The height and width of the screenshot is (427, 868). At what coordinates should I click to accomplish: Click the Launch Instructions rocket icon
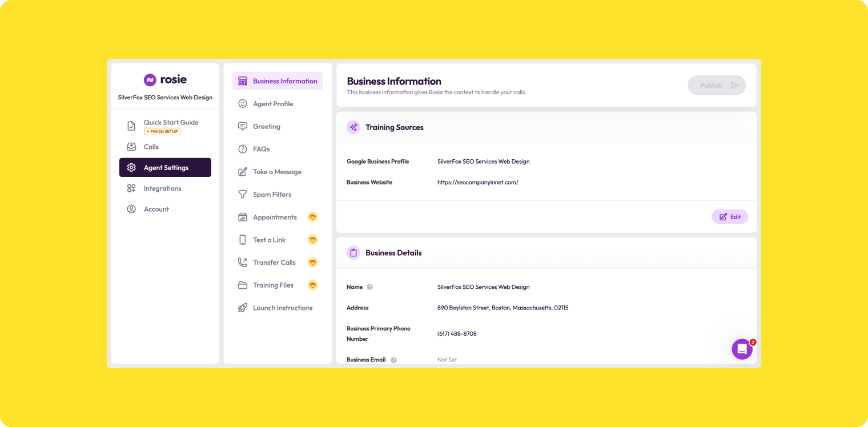click(x=243, y=308)
